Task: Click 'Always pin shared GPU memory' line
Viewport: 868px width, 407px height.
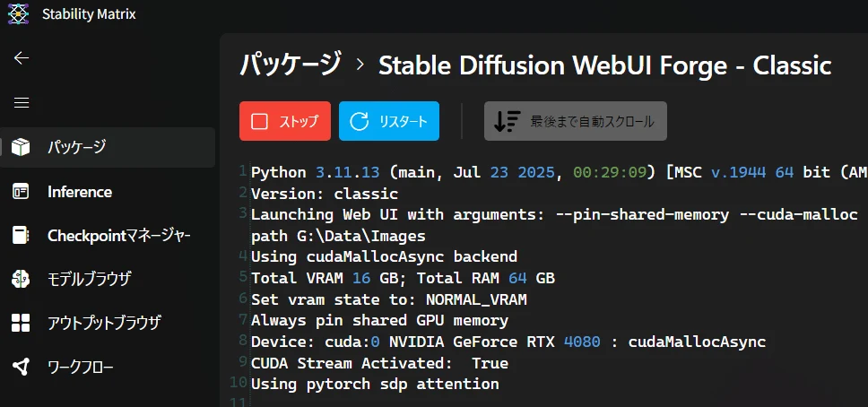Action: pyautogui.click(x=380, y=320)
